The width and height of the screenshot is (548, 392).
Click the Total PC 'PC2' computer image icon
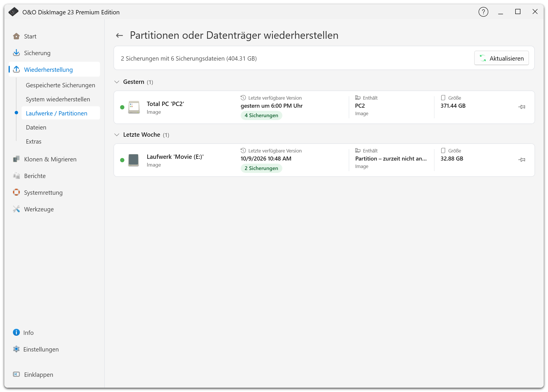click(134, 107)
